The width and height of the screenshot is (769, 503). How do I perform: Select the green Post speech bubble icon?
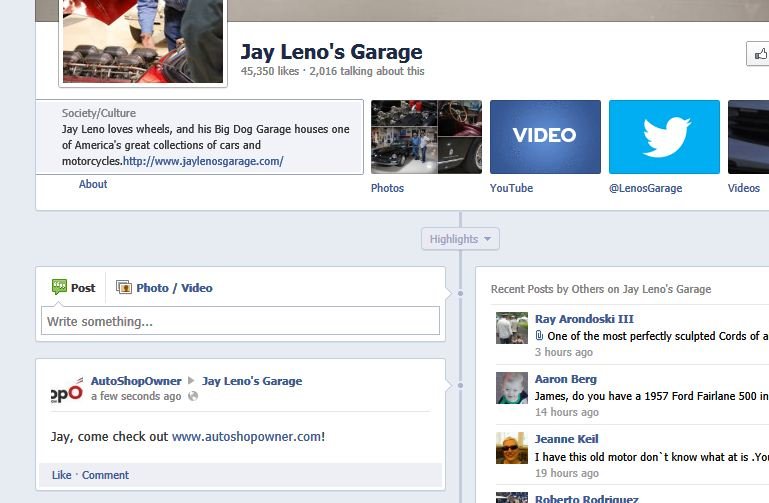point(59,287)
